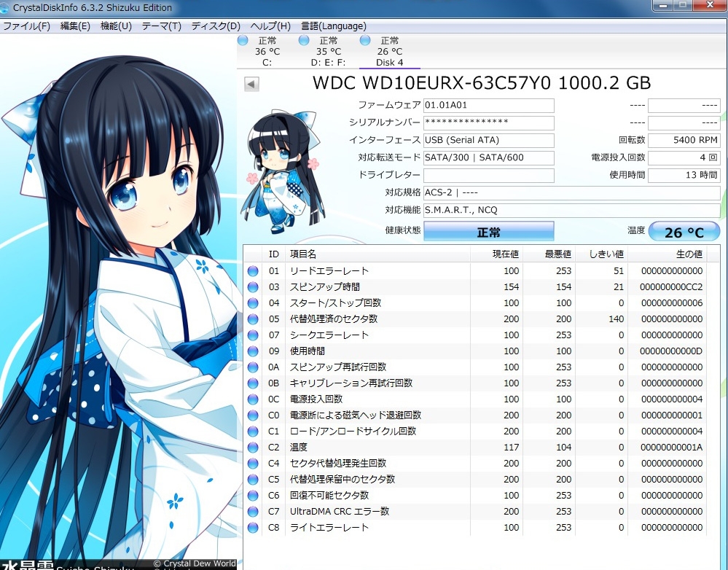Image resolution: width=728 pixels, height=570 pixels.
Task: Click the 5400 RPM rotation field
Action: click(x=684, y=140)
